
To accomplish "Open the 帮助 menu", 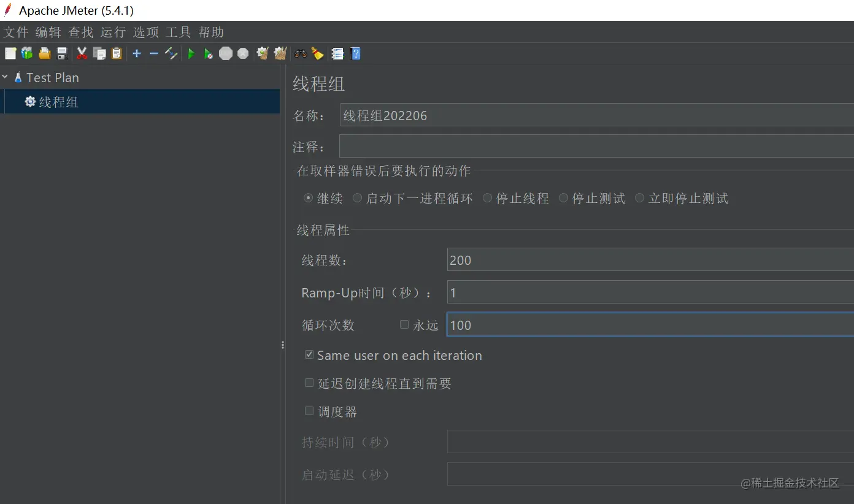I will point(211,32).
